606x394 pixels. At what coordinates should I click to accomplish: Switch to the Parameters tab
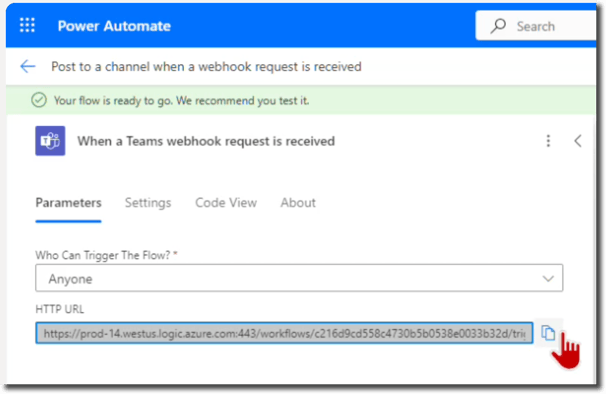(68, 203)
